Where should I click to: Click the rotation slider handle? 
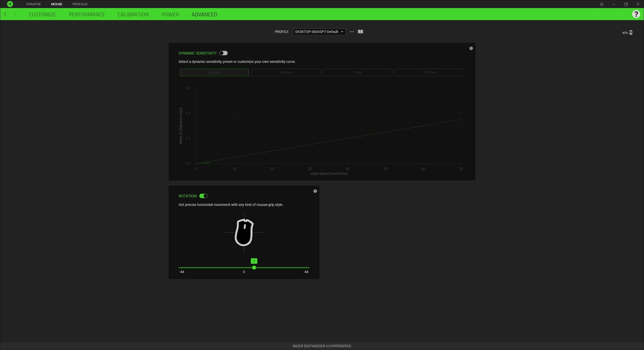[x=254, y=268]
